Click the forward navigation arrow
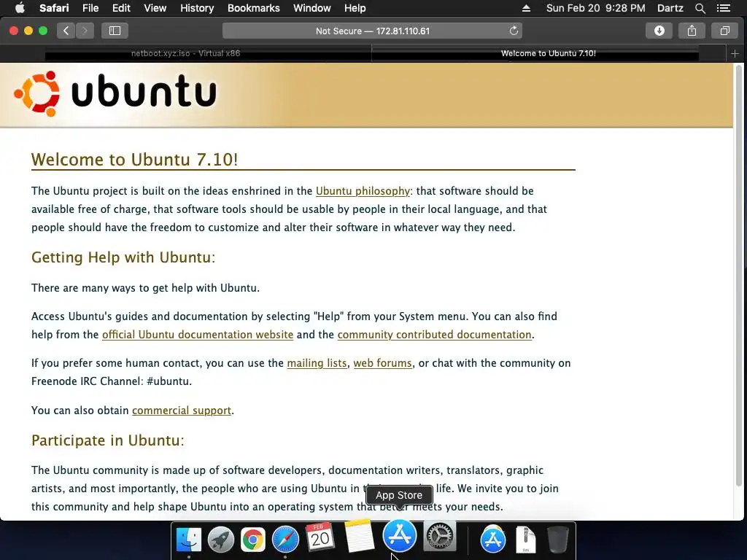This screenshot has width=747, height=560. pyautogui.click(x=85, y=31)
